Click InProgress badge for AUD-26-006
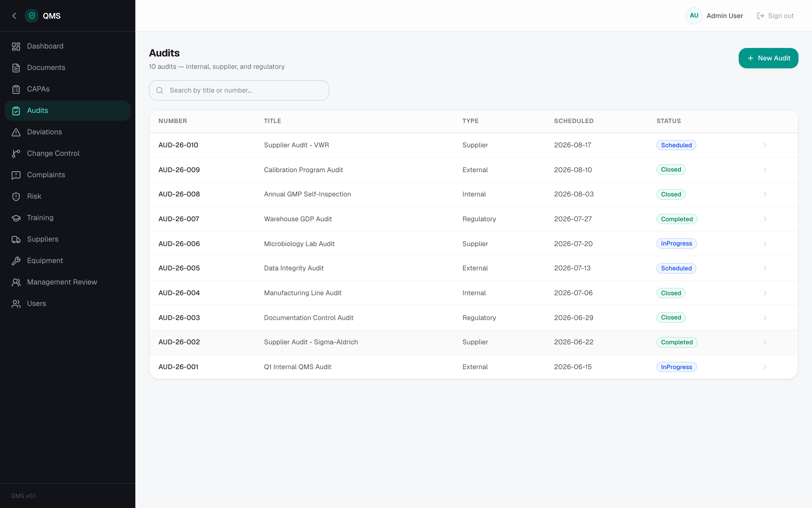Viewport: 812px width, 508px height. point(676,244)
